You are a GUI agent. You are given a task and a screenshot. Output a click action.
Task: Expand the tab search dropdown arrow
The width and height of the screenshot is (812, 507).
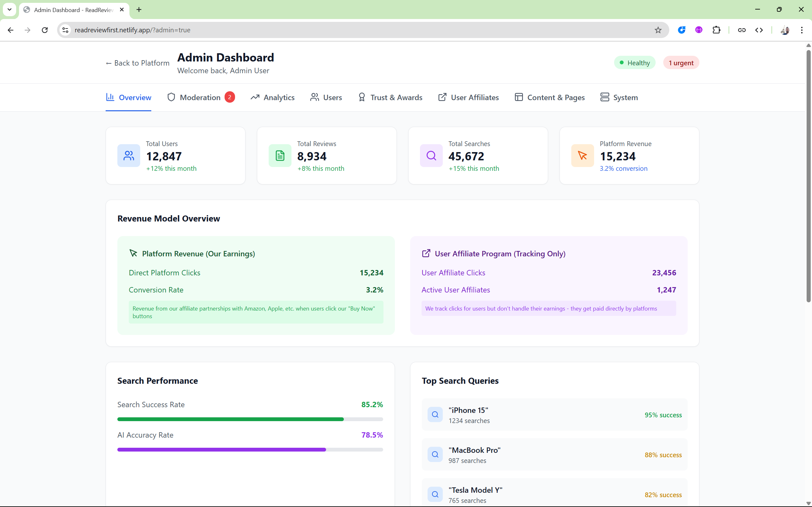coord(10,10)
